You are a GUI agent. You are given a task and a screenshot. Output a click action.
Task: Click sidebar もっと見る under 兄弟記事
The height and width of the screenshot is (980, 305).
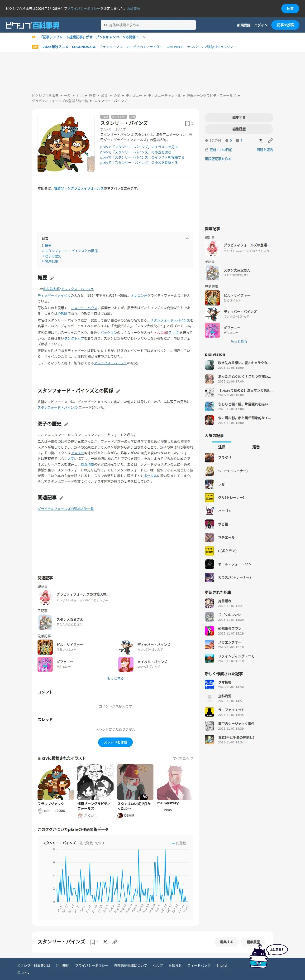point(239,342)
